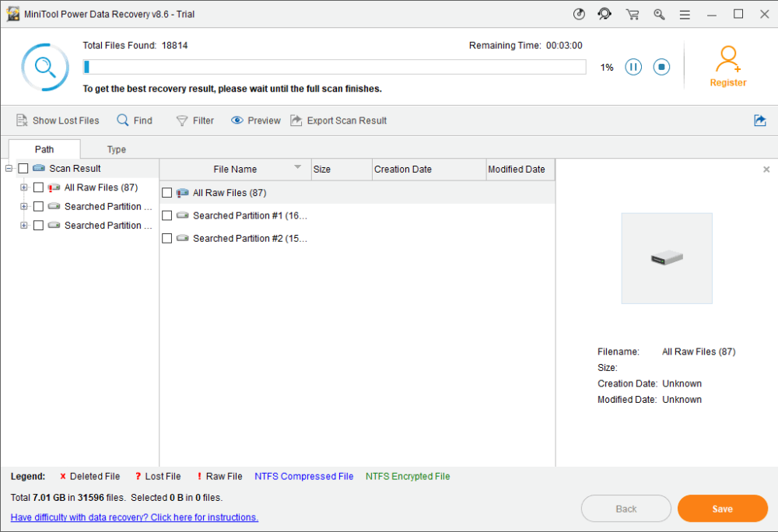778x532 pixels.
Task: Click the Preview eye button
Action: (255, 121)
